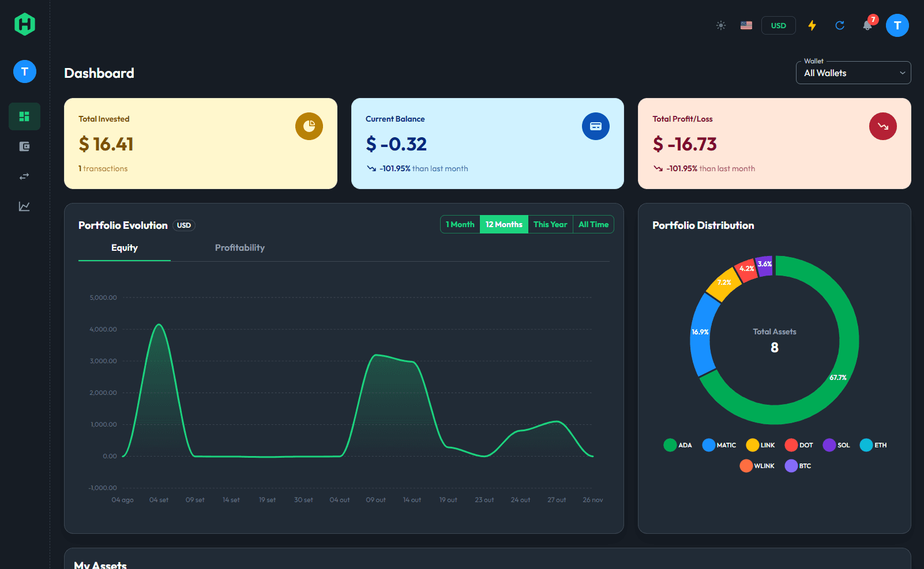Screen dimensions: 924x569
Task: Open the line chart icon in sidebar
Action: tap(24, 206)
